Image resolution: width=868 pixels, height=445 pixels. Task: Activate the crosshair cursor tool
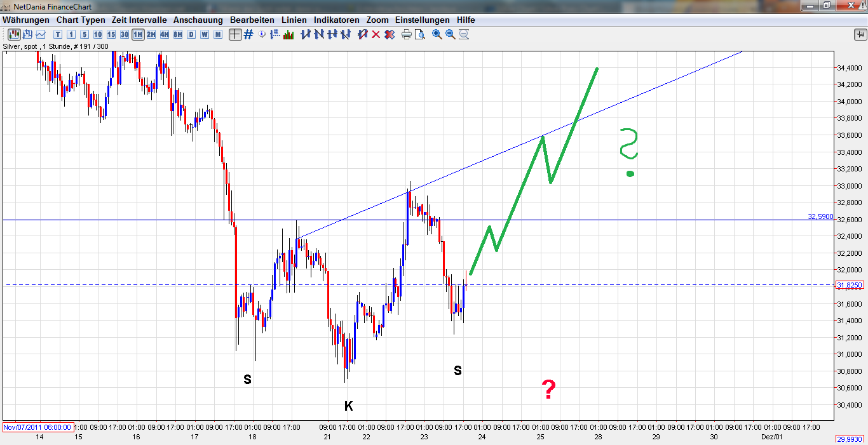coord(235,35)
